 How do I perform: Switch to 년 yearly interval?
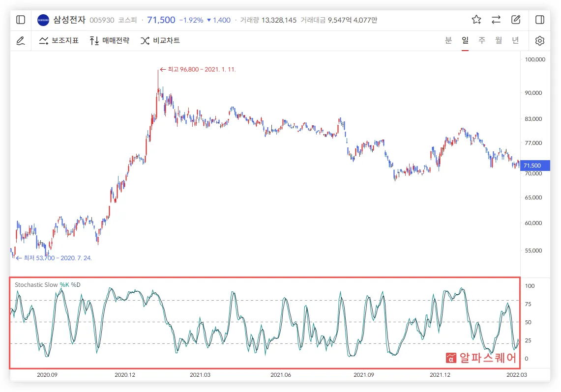click(x=516, y=40)
